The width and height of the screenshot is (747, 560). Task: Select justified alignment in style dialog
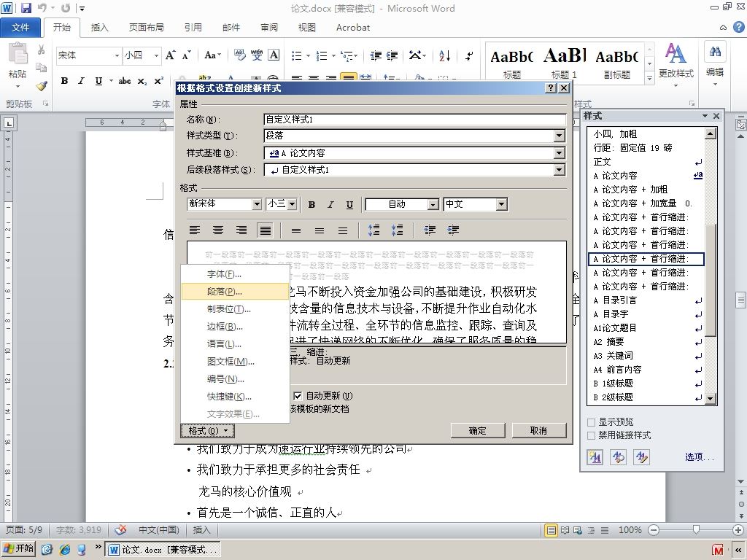265,230
